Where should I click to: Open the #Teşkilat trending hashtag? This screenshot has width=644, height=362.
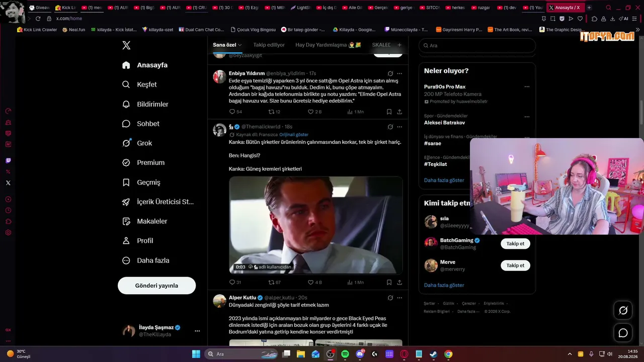(435, 164)
